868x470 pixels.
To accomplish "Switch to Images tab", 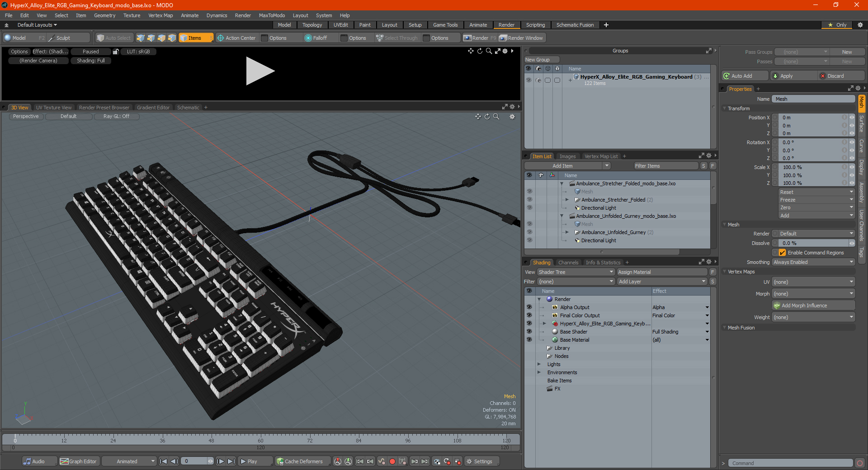I will click(x=567, y=156).
